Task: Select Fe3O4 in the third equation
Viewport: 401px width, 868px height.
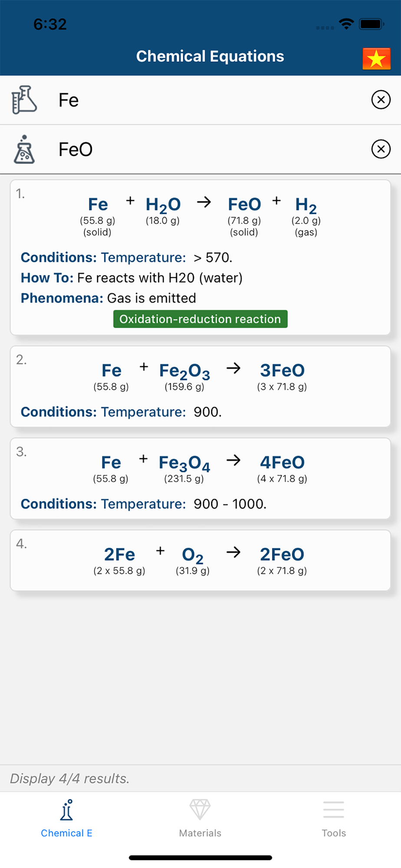Action: coord(184,463)
